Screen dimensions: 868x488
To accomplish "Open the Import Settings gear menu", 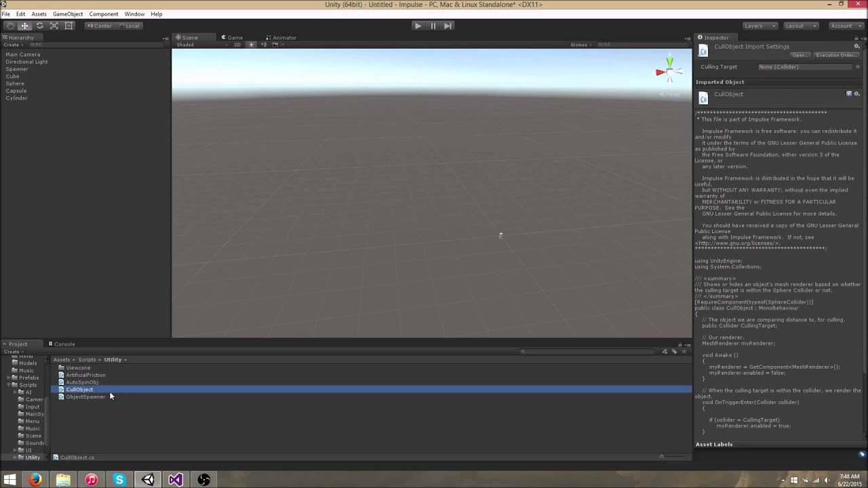I will pos(856,46).
